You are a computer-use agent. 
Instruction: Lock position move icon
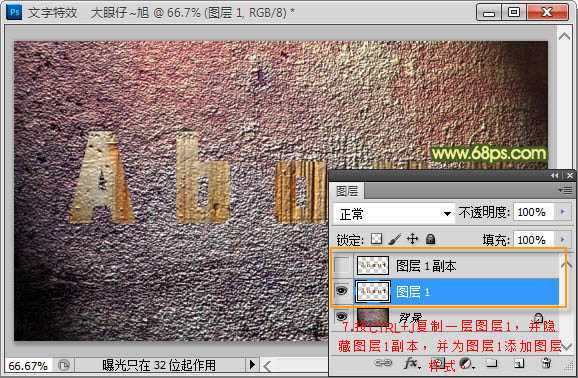[412, 239]
